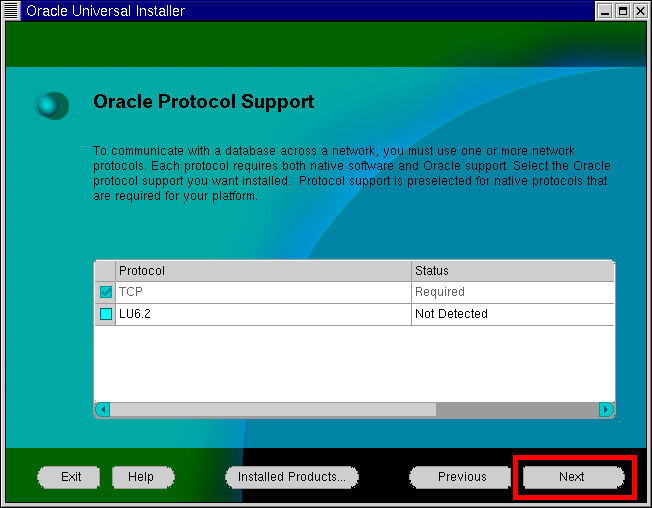Click the horizontal scrollbar right arrow
This screenshot has height=508, width=652.
pos(605,409)
